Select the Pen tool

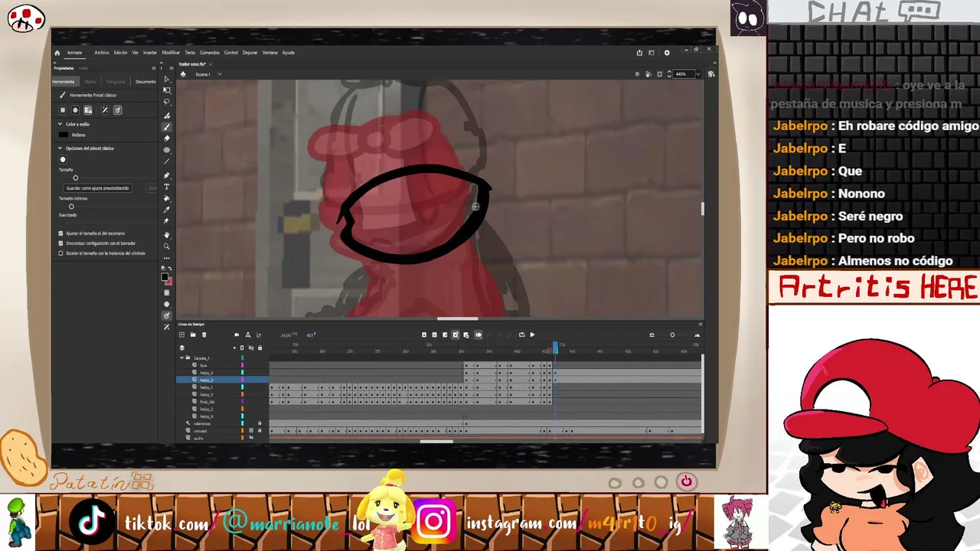click(x=167, y=175)
